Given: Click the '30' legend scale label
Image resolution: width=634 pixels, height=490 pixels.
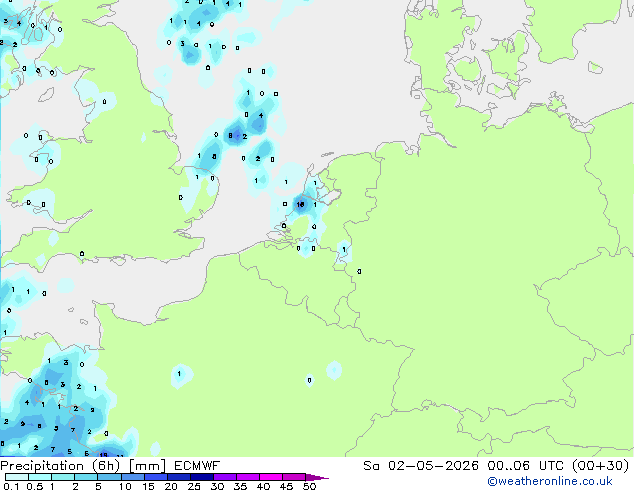Looking at the screenshot, I should 217,486.
